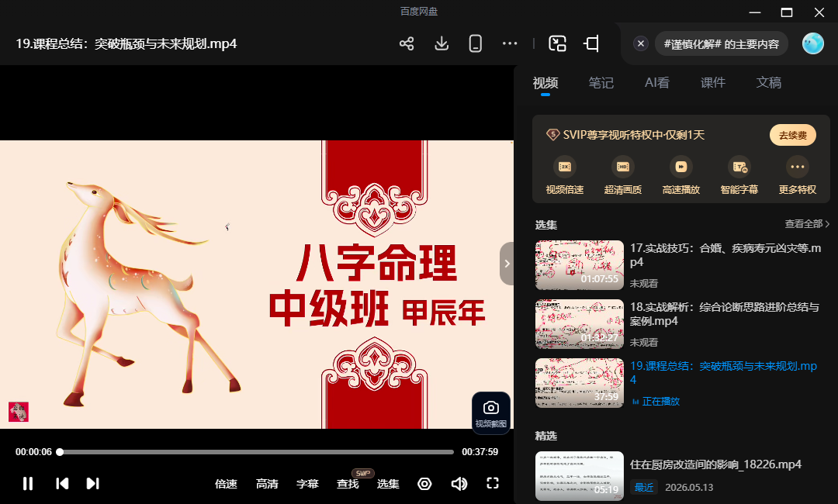
Task: Open the send-to-phone icon
Action: 475,43
